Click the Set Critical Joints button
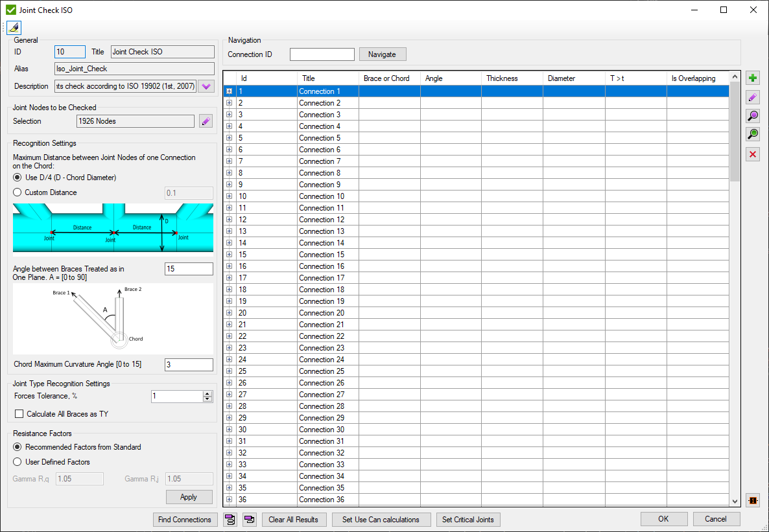 [468, 520]
